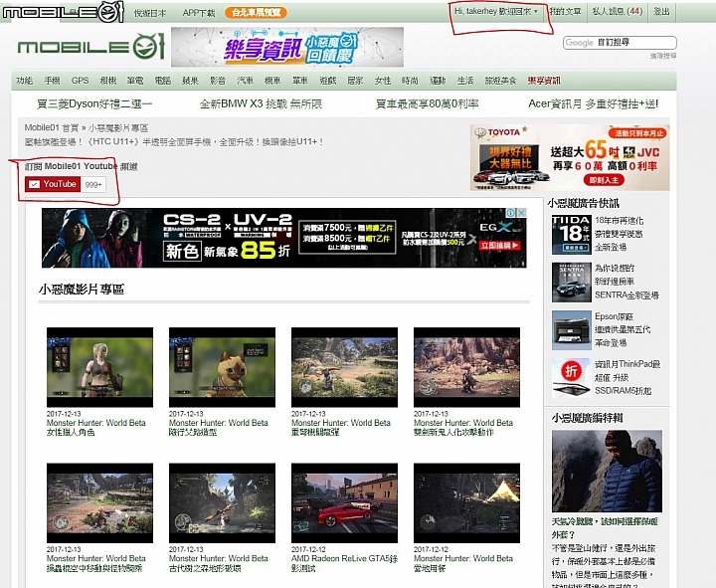Open 進階搜尋 advanced search link
Image resolution: width=716 pixels, height=588 pixels.
click(x=663, y=56)
